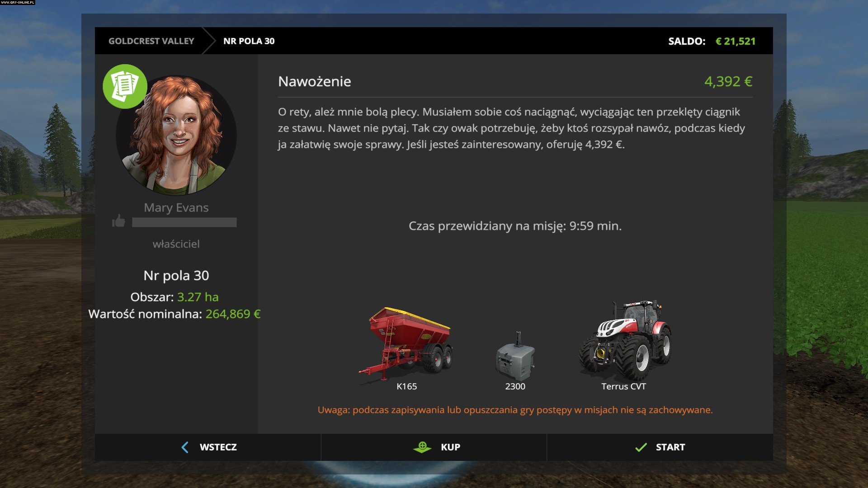Open the GOLDCREST VALLEY breadcrumb
The image size is (868, 488).
151,41
